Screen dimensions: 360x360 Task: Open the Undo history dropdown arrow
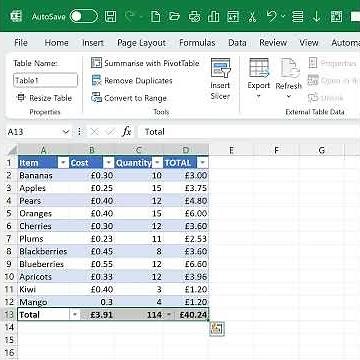pos(283,16)
